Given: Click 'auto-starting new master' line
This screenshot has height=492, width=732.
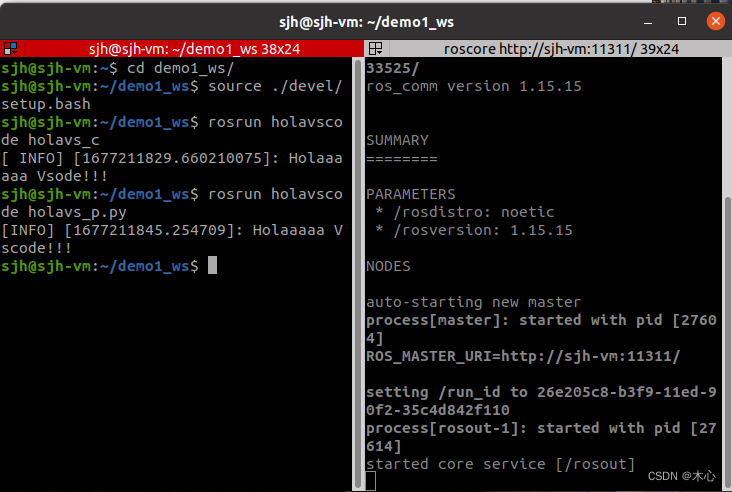Looking at the screenshot, I should coord(473,302).
